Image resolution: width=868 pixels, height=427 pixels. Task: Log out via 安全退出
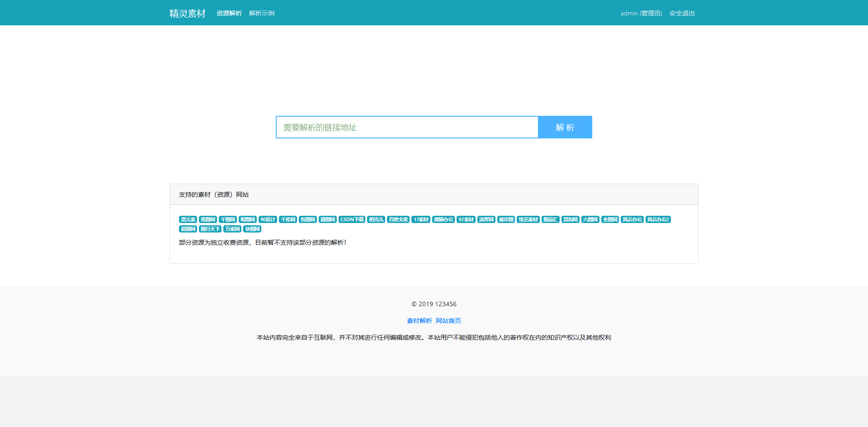(682, 14)
